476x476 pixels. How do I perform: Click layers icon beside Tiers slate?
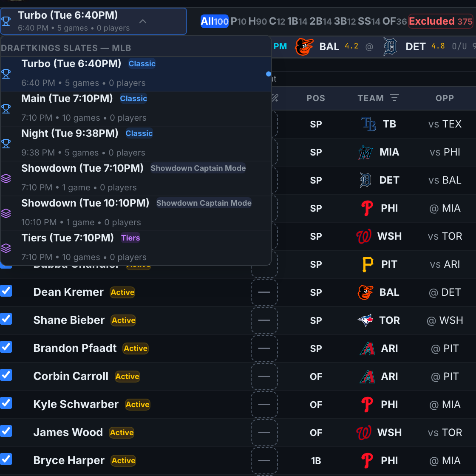6,248
